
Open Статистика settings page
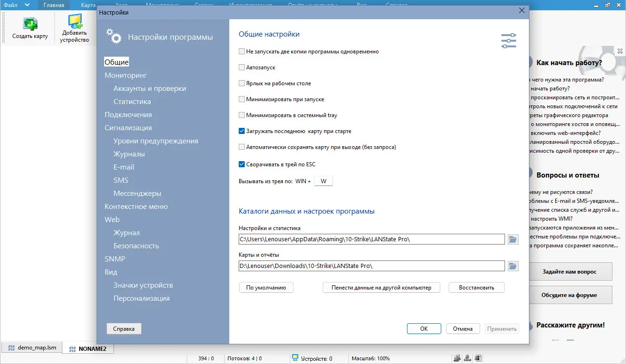coord(132,102)
